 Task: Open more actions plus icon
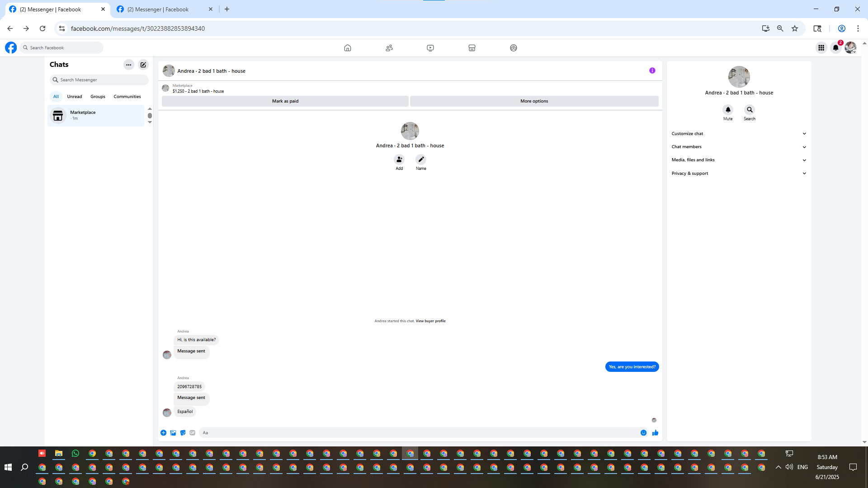(x=163, y=433)
